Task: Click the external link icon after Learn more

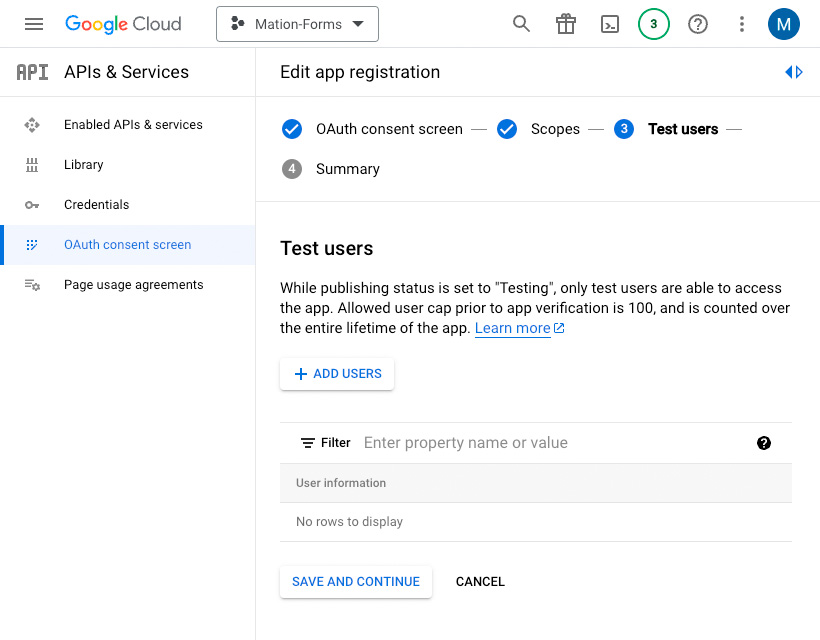Action: pos(559,328)
